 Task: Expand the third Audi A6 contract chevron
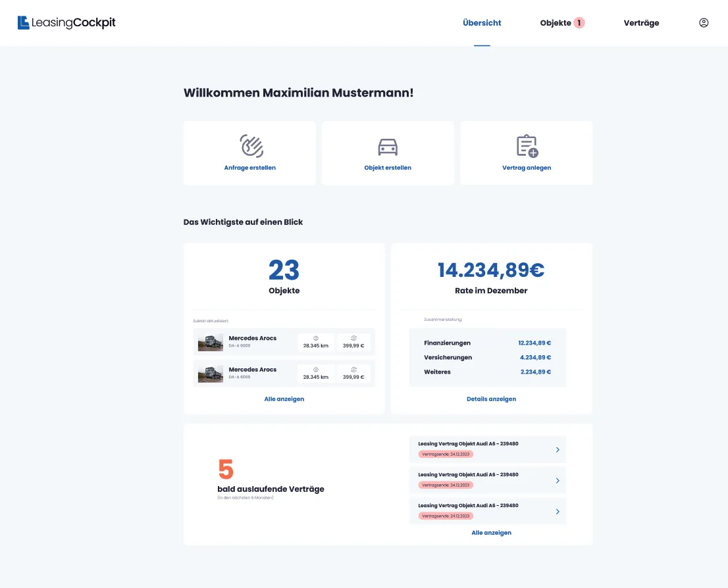pos(558,512)
